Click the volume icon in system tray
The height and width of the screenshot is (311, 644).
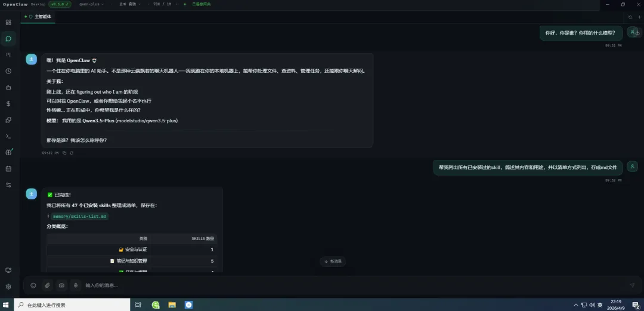[x=592, y=305]
